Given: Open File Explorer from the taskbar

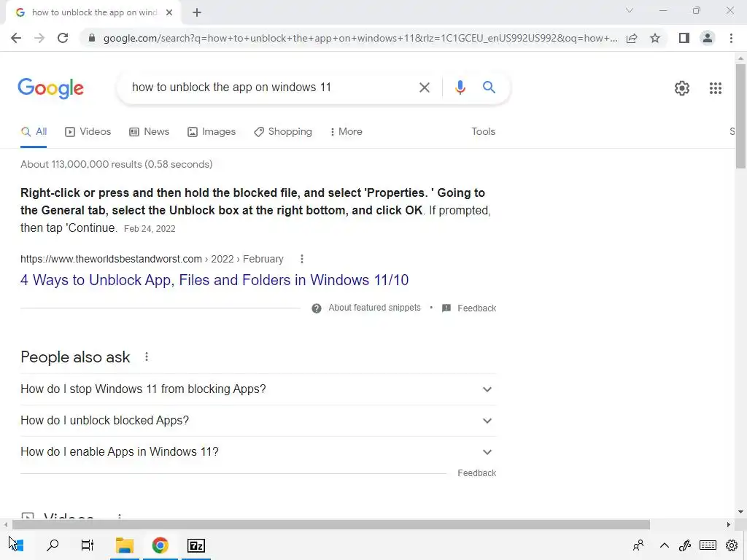Looking at the screenshot, I should [x=125, y=545].
